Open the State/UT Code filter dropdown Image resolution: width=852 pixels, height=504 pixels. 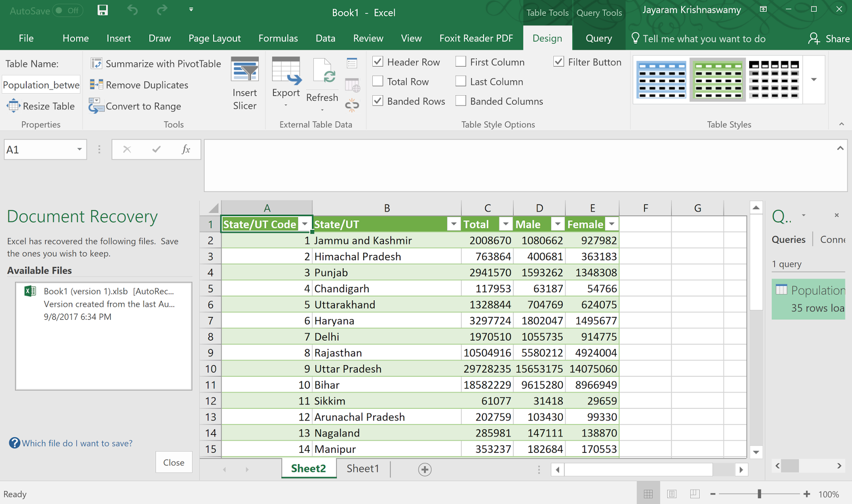pos(305,224)
